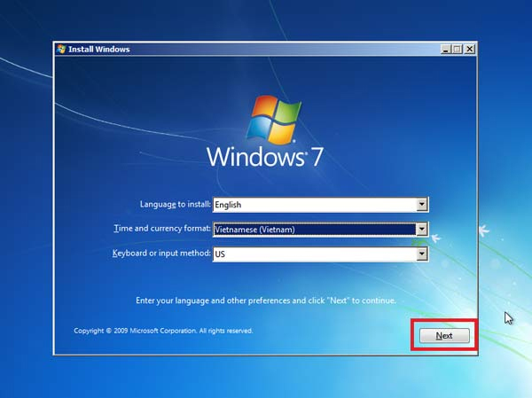Click the Install Windows title text
This screenshot has width=532, height=398.
[x=99, y=50]
